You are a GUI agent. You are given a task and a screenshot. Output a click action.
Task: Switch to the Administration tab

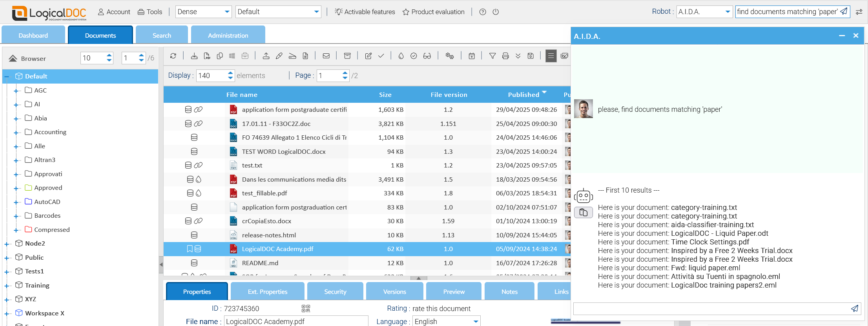pyautogui.click(x=228, y=35)
